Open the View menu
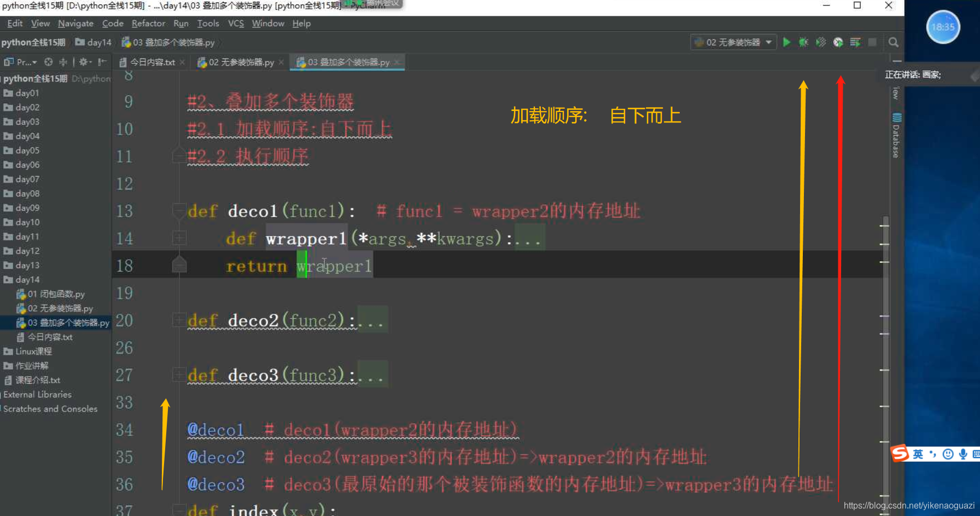Screen dimensions: 980x516 click(x=40, y=24)
